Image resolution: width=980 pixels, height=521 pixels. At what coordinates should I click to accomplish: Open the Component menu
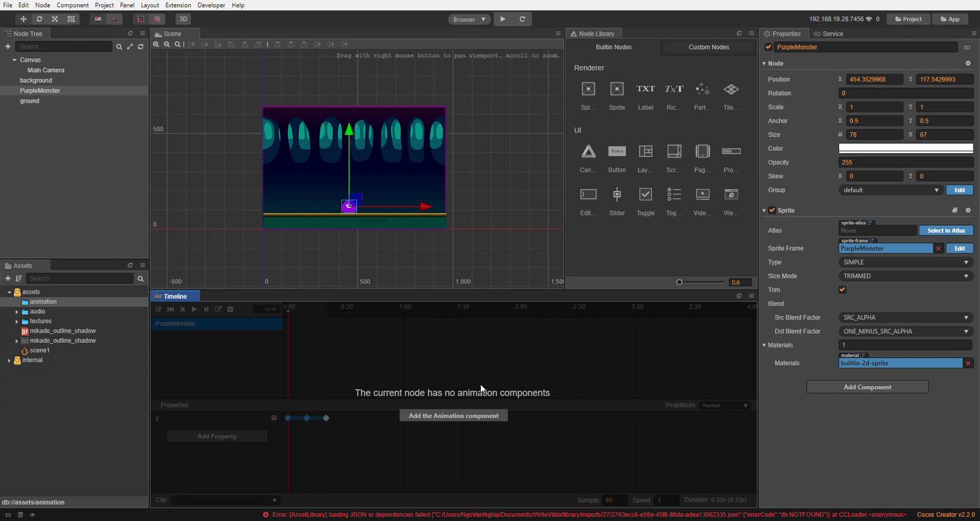point(72,5)
